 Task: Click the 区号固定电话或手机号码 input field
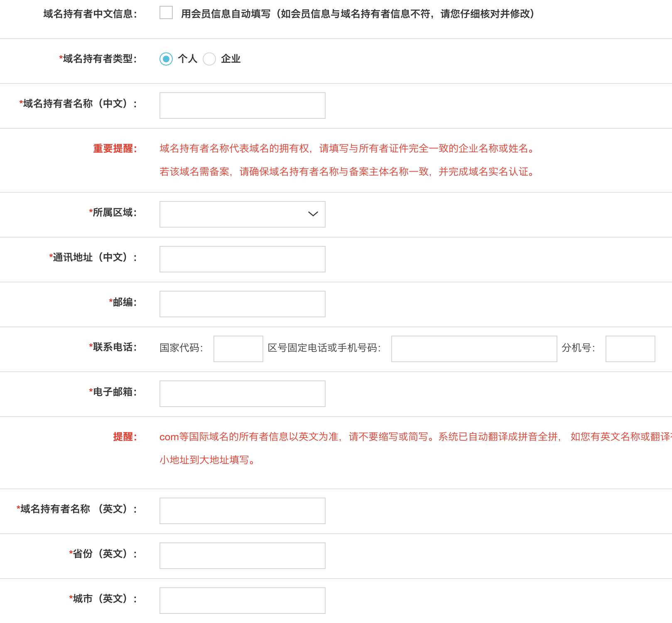point(473,349)
